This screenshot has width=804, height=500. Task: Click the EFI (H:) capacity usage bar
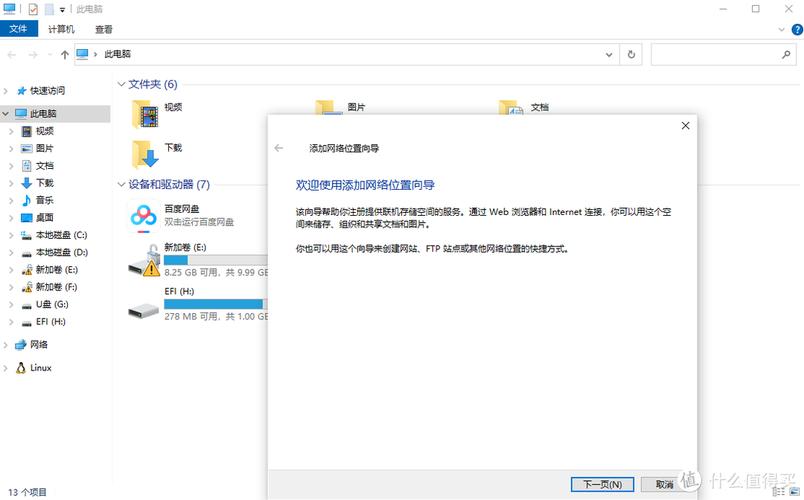pyautogui.click(x=216, y=304)
